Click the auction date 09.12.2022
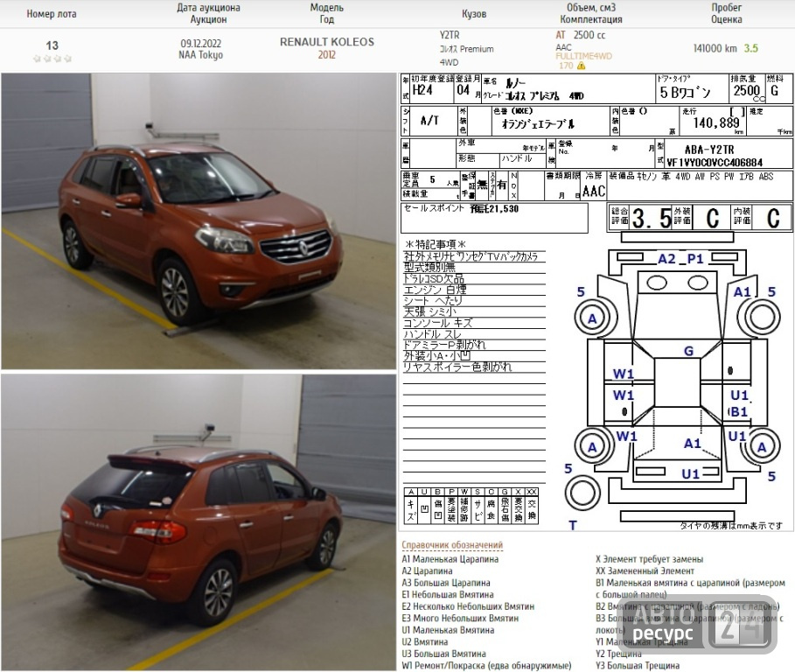The height and width of the screenshot is (672, 795). click(x=201, y=44)
